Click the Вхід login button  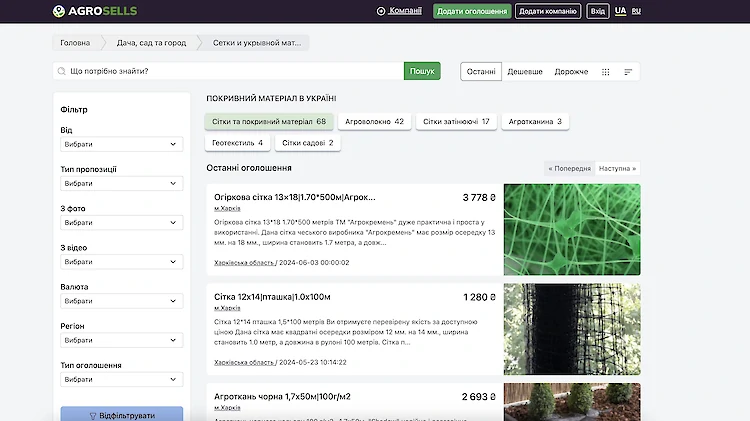coord(597,11)
